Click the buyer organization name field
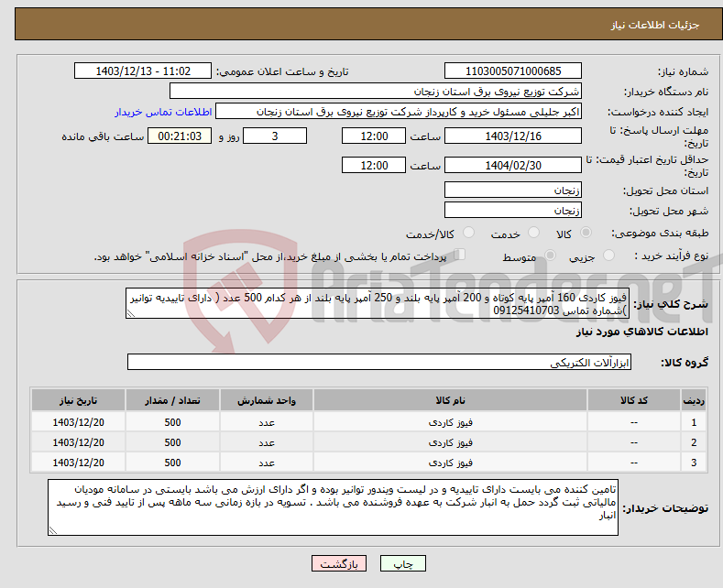 (x=376, y=92)
